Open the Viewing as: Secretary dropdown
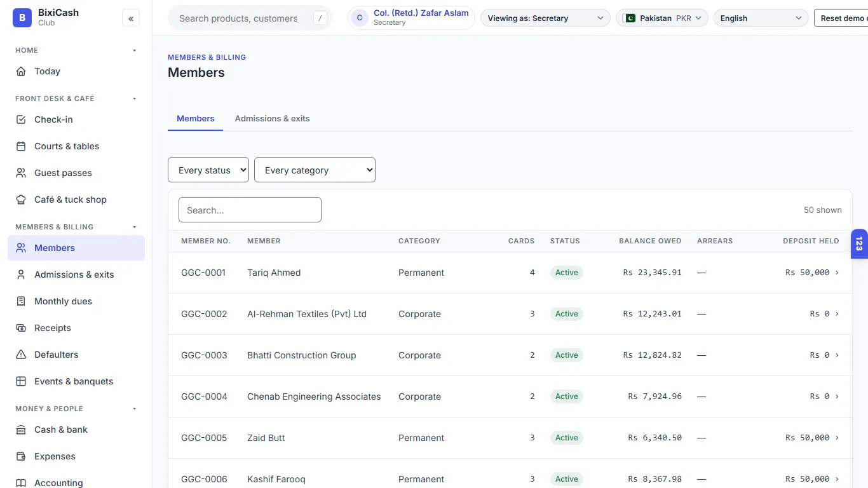This screenshot has height=488, width=868. [x=545, y=18]
